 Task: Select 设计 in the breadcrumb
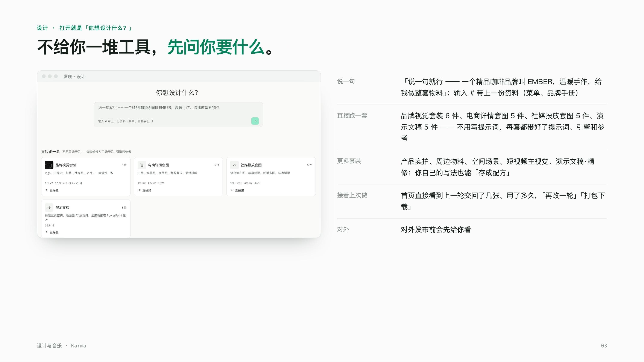(x=81, y=76)
